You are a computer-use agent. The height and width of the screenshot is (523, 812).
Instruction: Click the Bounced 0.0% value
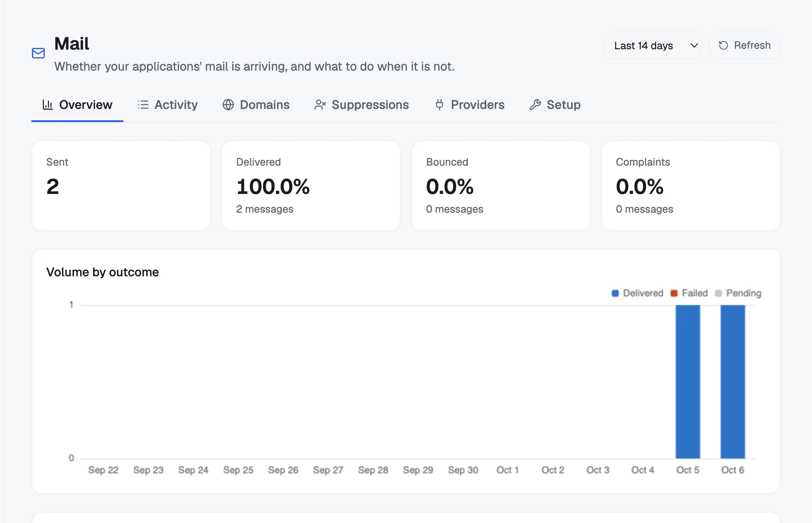pos(450,187)
